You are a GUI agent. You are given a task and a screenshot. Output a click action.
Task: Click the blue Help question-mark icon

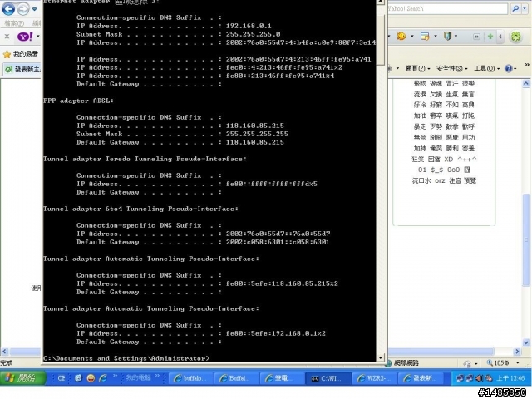pyautogui.click(x=508, y=69)
